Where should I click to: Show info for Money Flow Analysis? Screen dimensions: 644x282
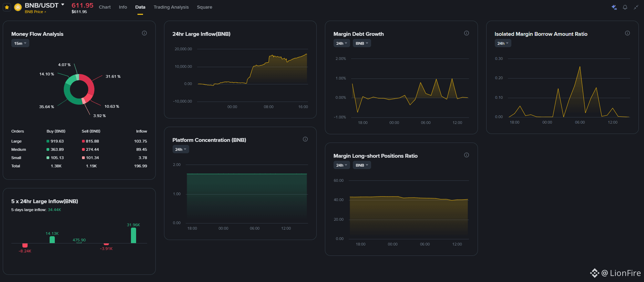click(x=144, y=33)
